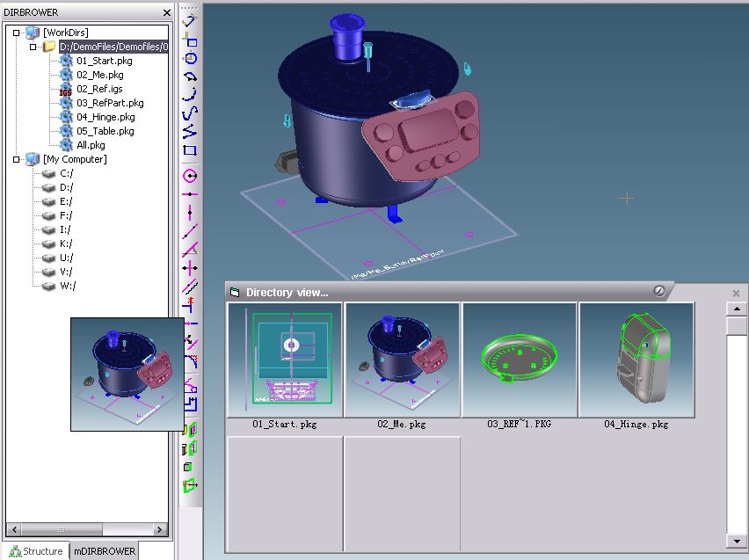Open drive V:/ in the tree
Screen dimensions: 749x560
[67, 272]
